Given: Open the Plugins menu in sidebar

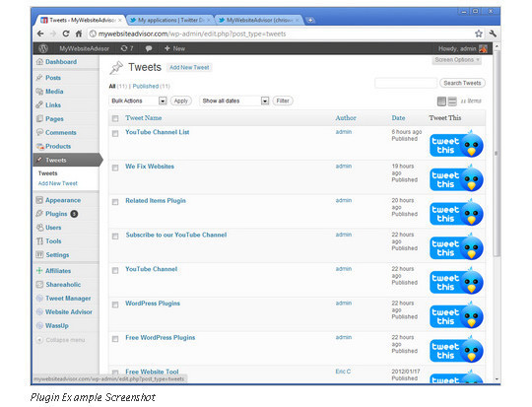Looking at the screenshot, I should click(56, 214).
